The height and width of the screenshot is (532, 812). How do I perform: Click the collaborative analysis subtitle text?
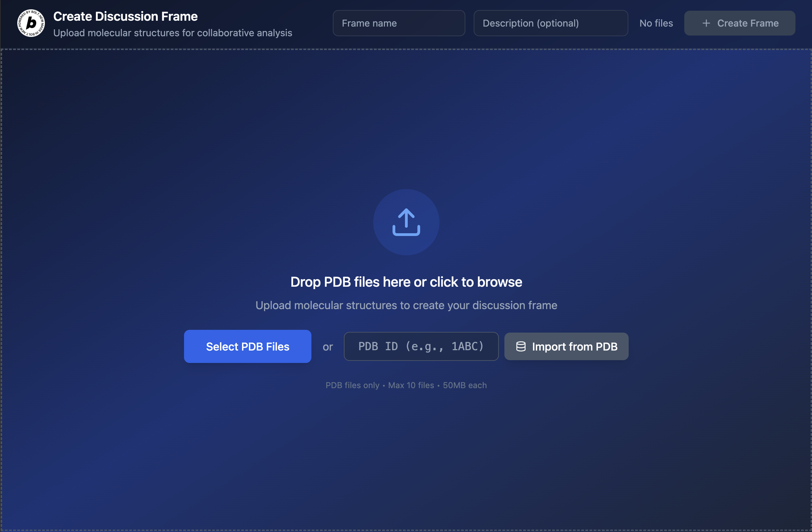pos(173,33)
